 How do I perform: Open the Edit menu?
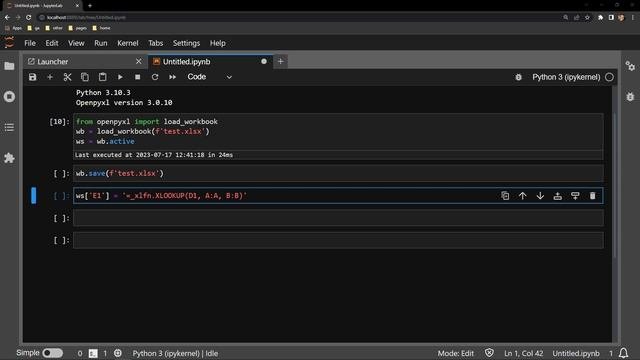52,43
